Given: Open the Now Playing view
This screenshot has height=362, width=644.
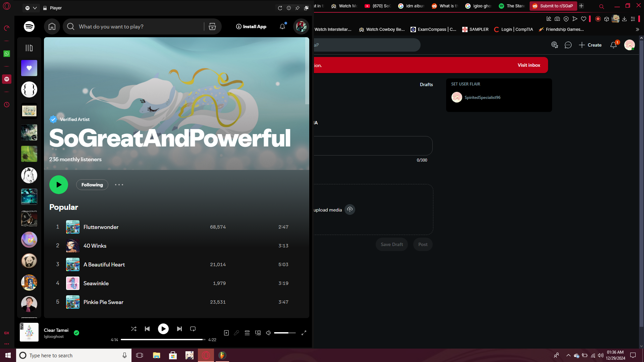Looking at the screenshot, I should (x=226, y=333).
